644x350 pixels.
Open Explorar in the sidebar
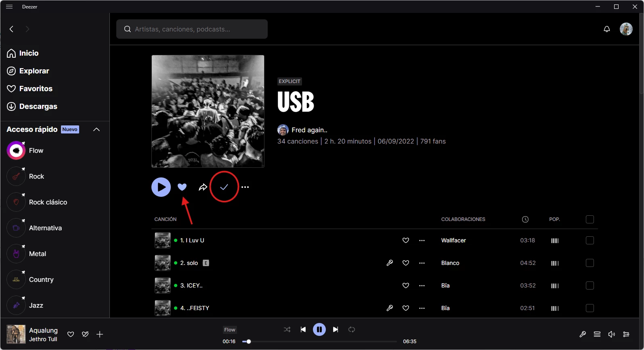28,71
